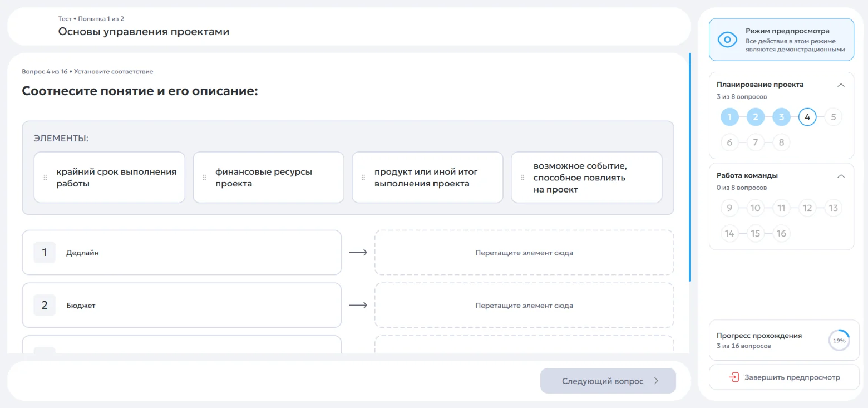Go to question 1

coord(729,117)
